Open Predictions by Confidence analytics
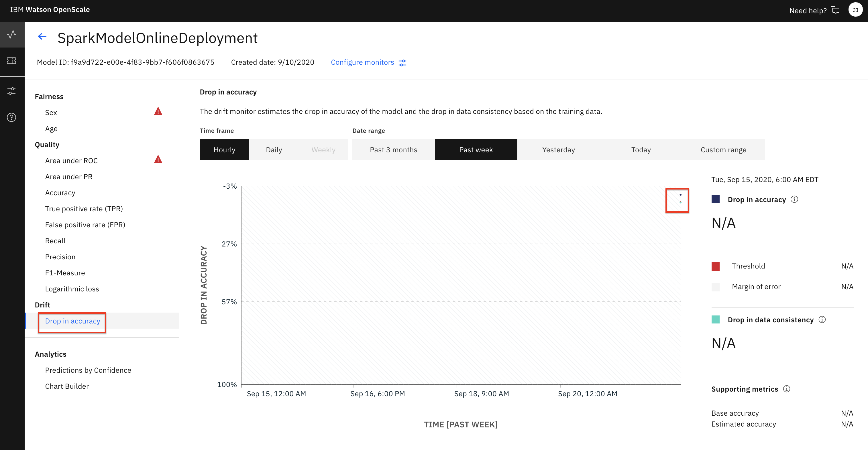Screen dimensions: 868x450 click(x=88, y=370)
